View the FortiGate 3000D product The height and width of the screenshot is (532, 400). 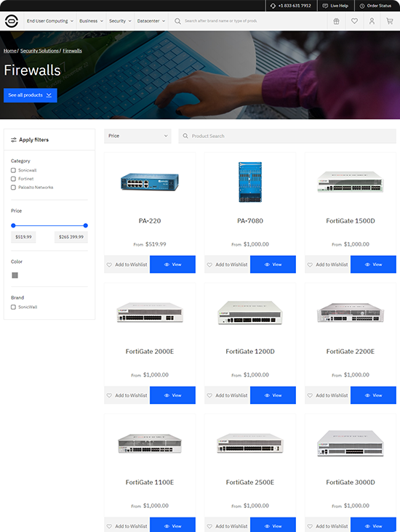pyautogui.click(x=373, y=525)
